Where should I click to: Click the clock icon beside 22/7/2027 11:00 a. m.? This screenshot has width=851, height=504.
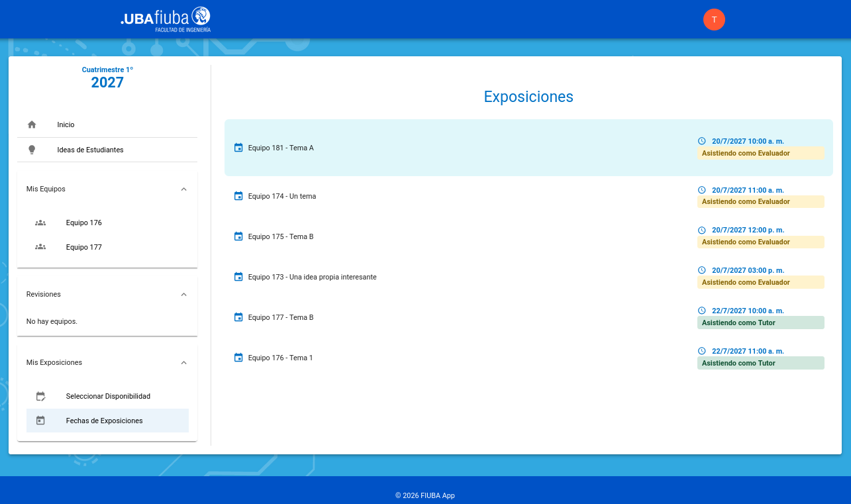[702, 351]
